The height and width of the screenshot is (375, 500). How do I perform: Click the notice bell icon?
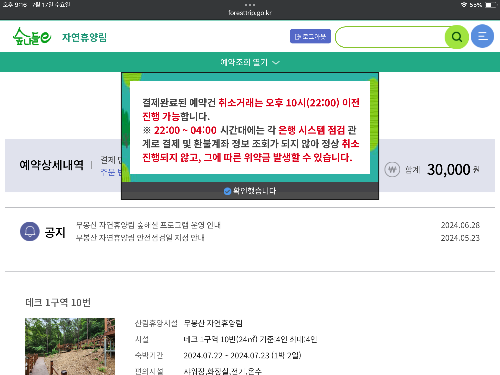30,231
